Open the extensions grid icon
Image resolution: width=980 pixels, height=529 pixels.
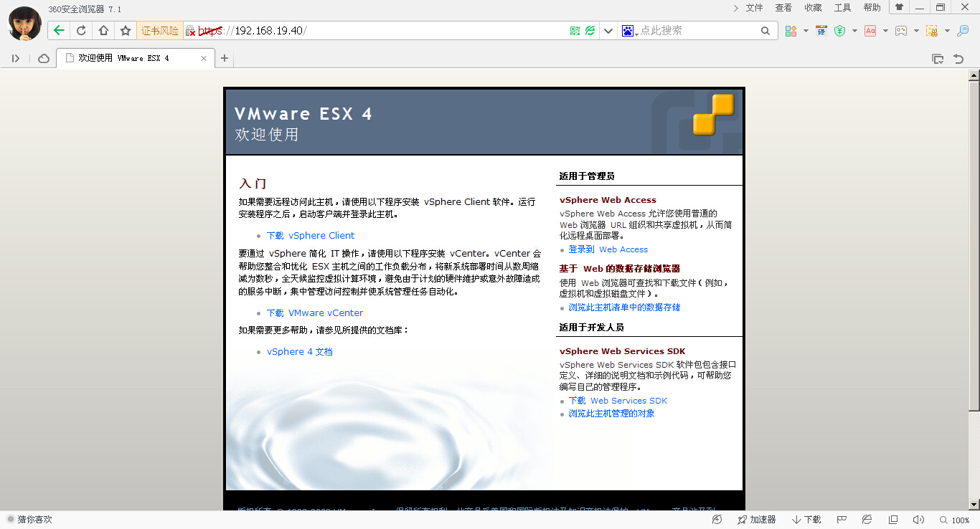coord(791,31)
